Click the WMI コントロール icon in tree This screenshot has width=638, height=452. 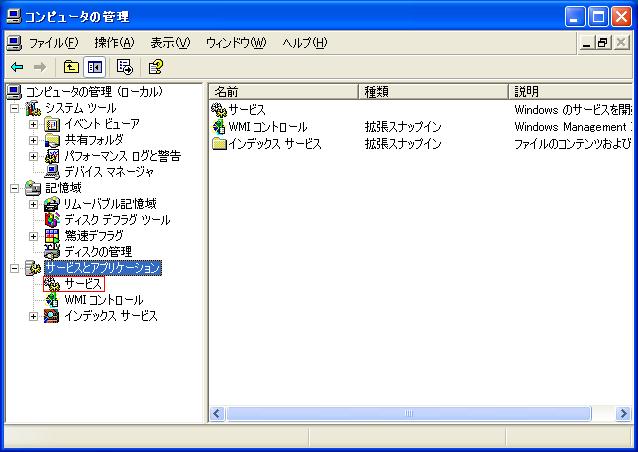coord(52,300)
